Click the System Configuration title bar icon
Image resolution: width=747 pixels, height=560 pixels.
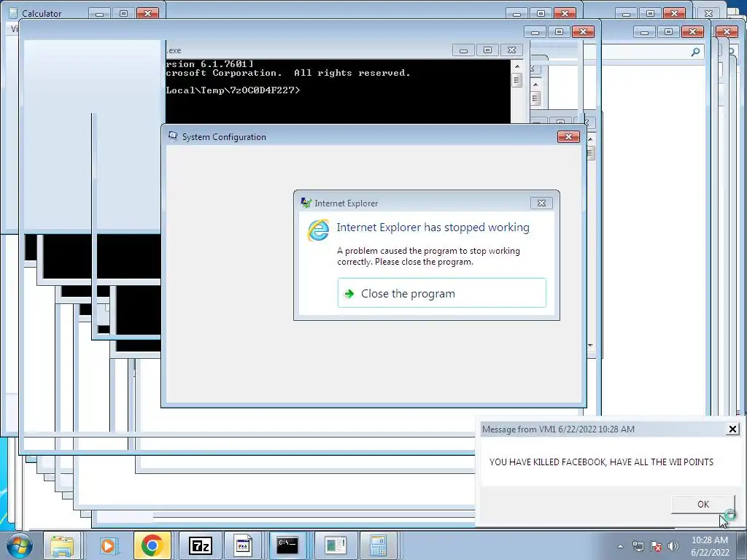(173, 136)
